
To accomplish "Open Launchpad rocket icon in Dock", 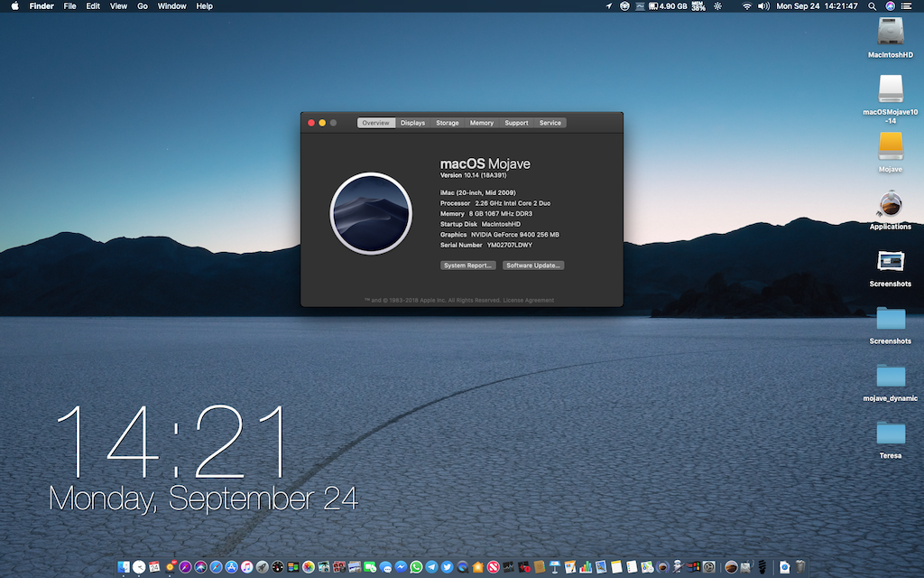I will [x=263, y=567].
